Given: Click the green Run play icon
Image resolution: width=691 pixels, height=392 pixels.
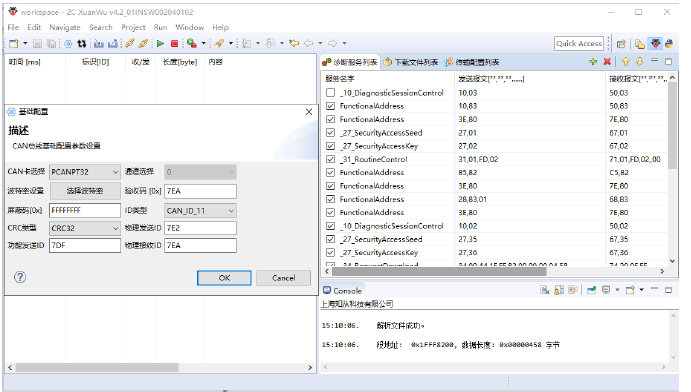Looking at the screenshot, I should 160,43.
